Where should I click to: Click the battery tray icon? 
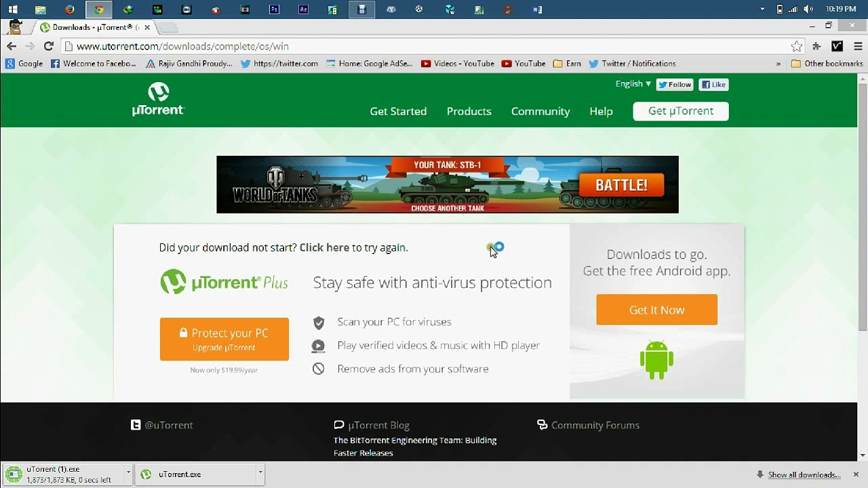click(779, 9)
